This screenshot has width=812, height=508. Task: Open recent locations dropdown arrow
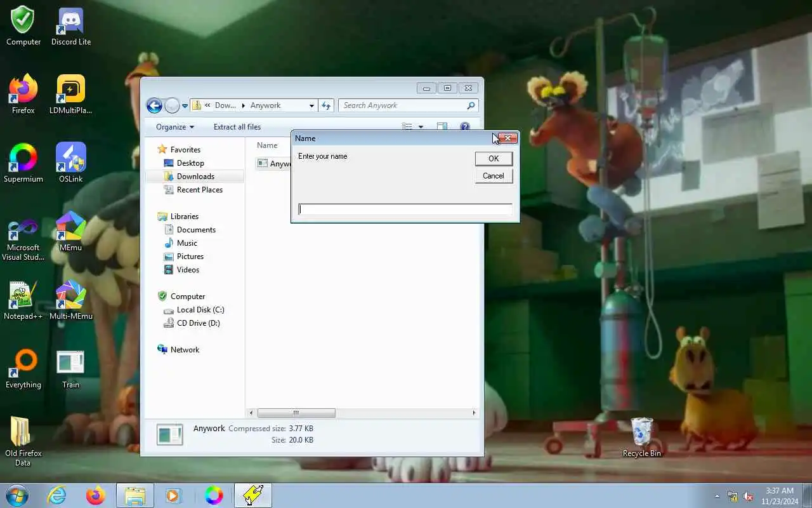coord(185,106)
